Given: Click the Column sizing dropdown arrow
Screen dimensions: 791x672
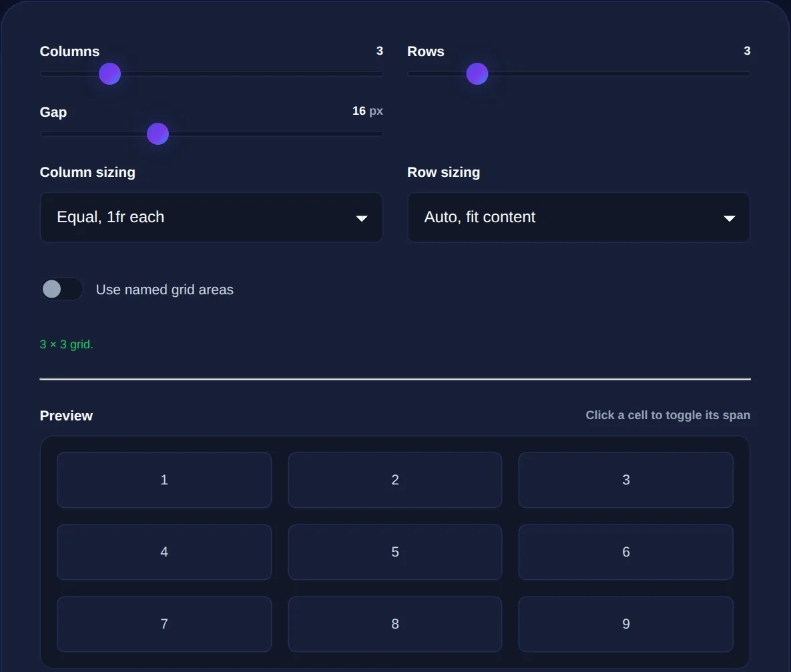Looking at the screenshot, I should (361, 218).
